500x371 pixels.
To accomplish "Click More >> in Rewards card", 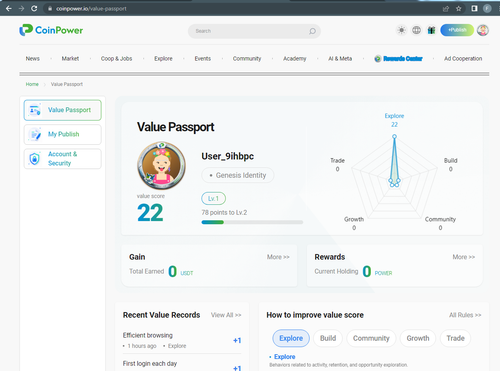I will coord(464,257).
